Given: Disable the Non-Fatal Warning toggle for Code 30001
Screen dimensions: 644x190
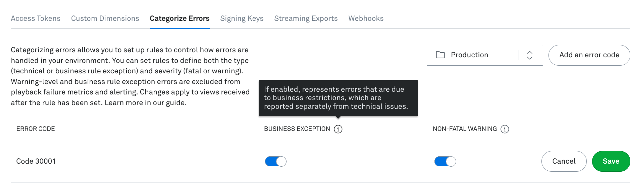Looking at the screenshot, I should click(445, 161).
